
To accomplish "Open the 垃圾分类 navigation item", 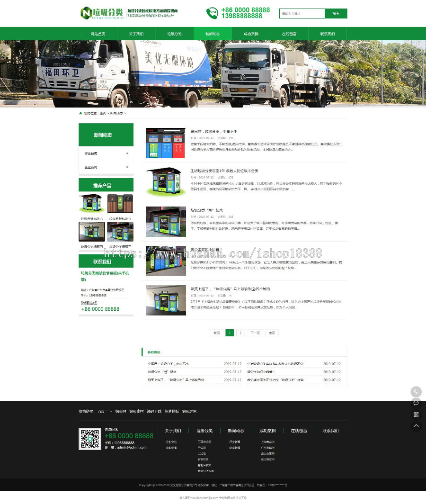I will pos(175,34).
